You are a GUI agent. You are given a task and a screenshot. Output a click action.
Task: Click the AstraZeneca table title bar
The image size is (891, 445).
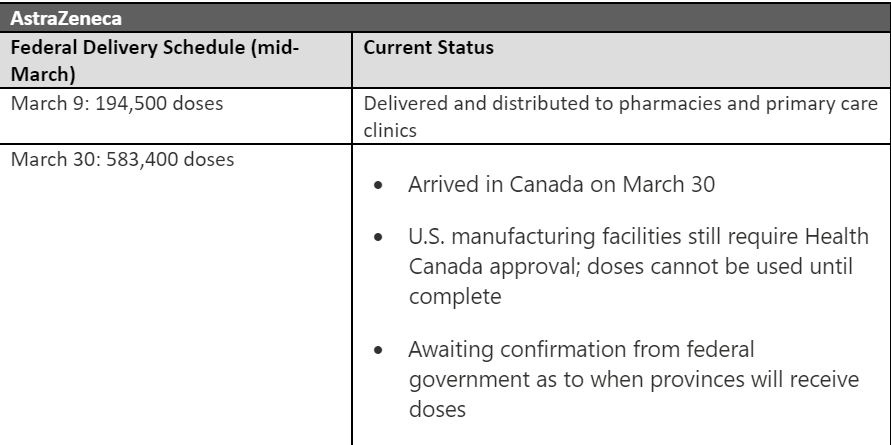coord(446,18)
